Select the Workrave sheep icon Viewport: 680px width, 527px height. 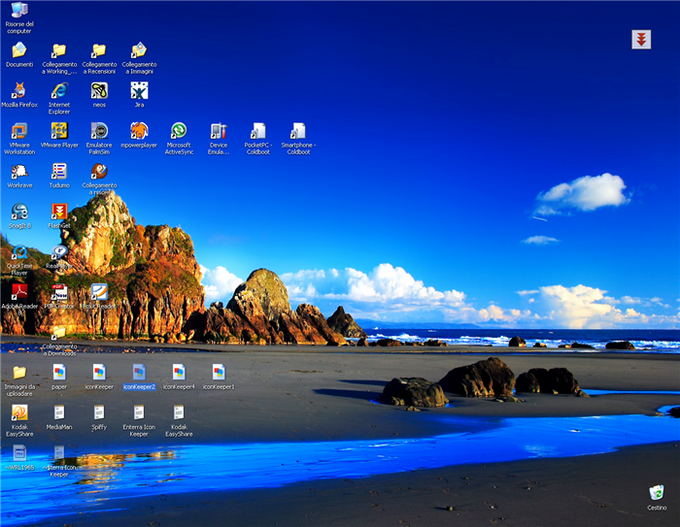click(x=19, y=172)
